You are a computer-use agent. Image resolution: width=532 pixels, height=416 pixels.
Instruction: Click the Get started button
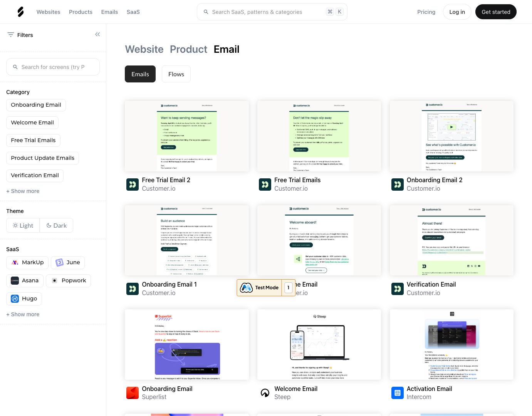pos(496,12)
